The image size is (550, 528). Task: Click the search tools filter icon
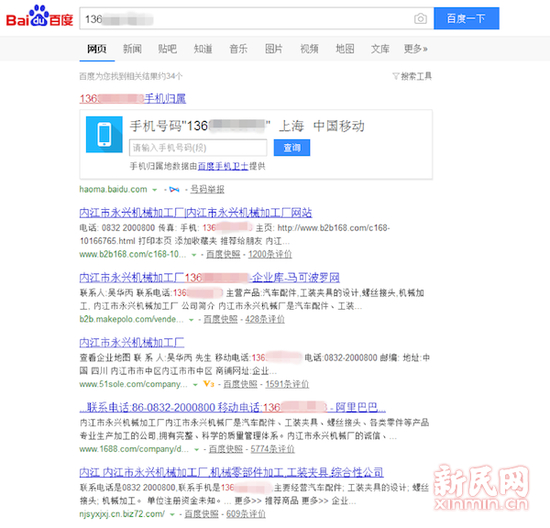click(x=396, y=76)
